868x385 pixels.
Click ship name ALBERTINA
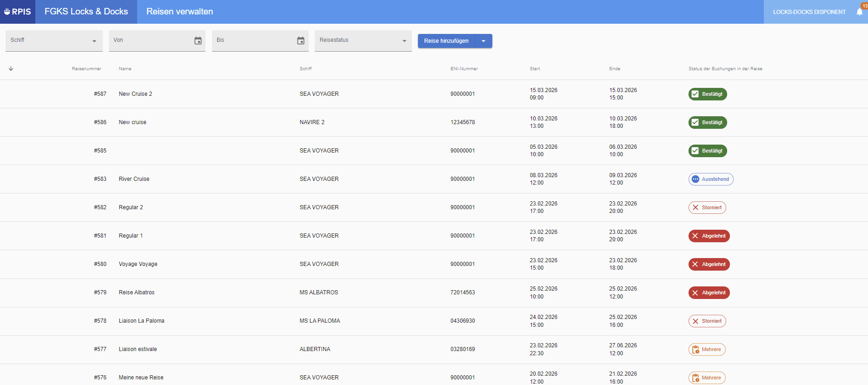click(315, 349)
